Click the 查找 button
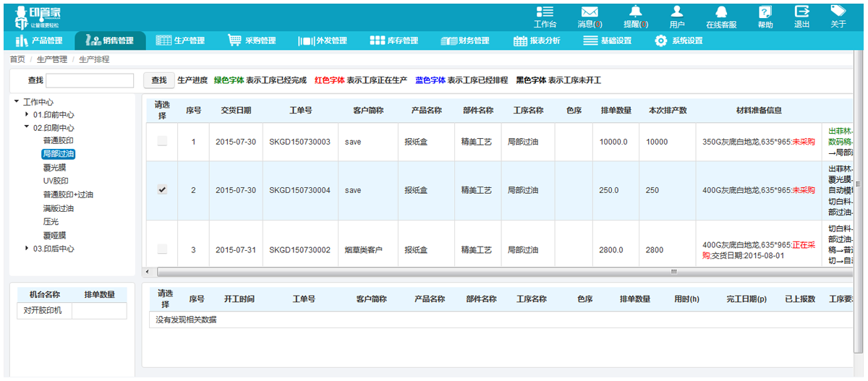The height and width of the screenshot is (381, 868). point(159,80)
